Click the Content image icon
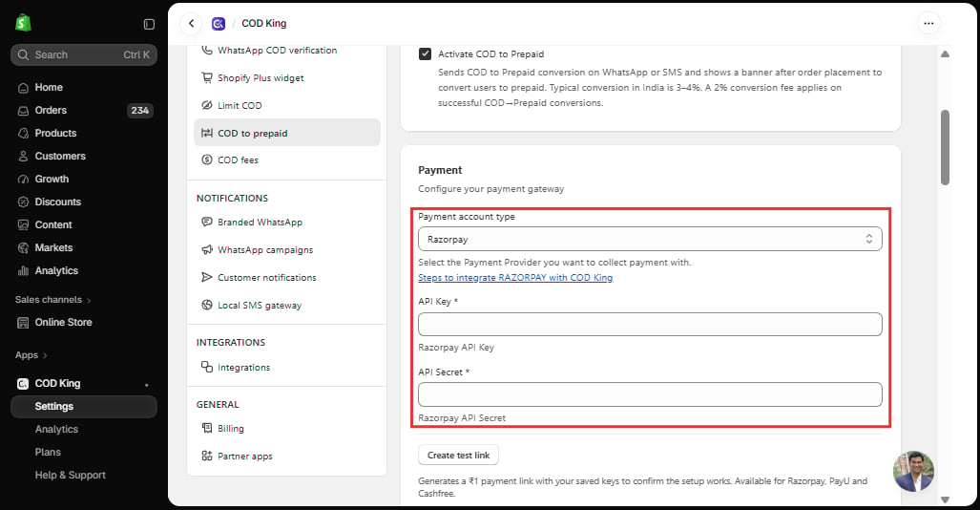The image size is (980, 510). [23, 225]
